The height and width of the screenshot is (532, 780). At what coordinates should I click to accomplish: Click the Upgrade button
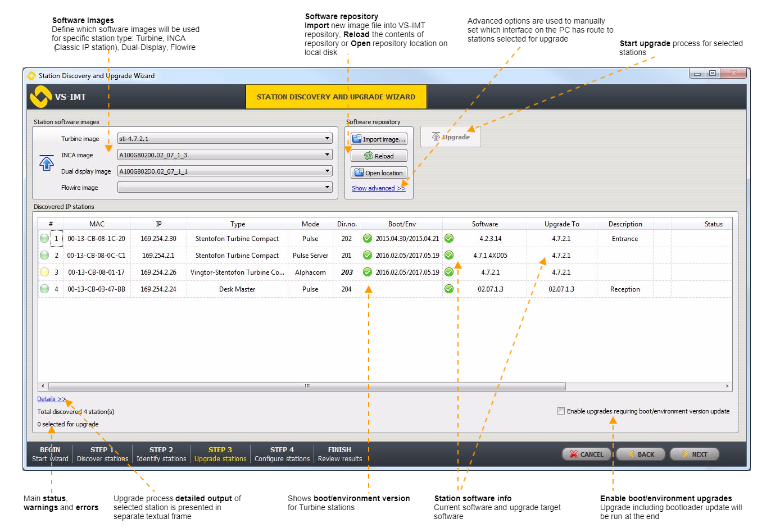click(x=451, y=137)
